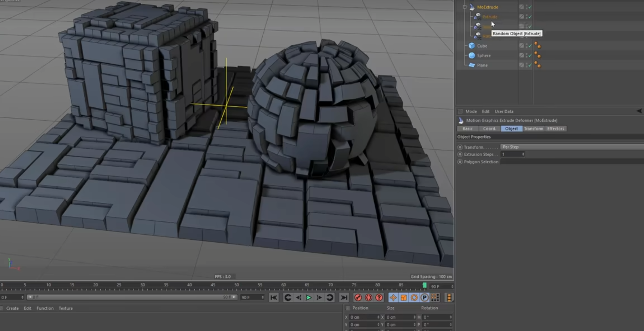Open the Create menu in Material Manager

pos(12,308)
